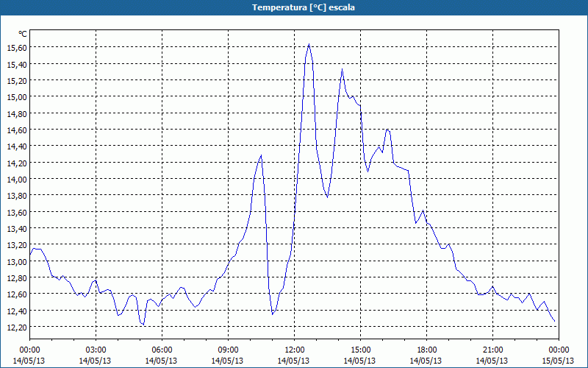
Task: Select the 15,40 y-axis value
Action: pyautogui.click(x=17, y=64)
